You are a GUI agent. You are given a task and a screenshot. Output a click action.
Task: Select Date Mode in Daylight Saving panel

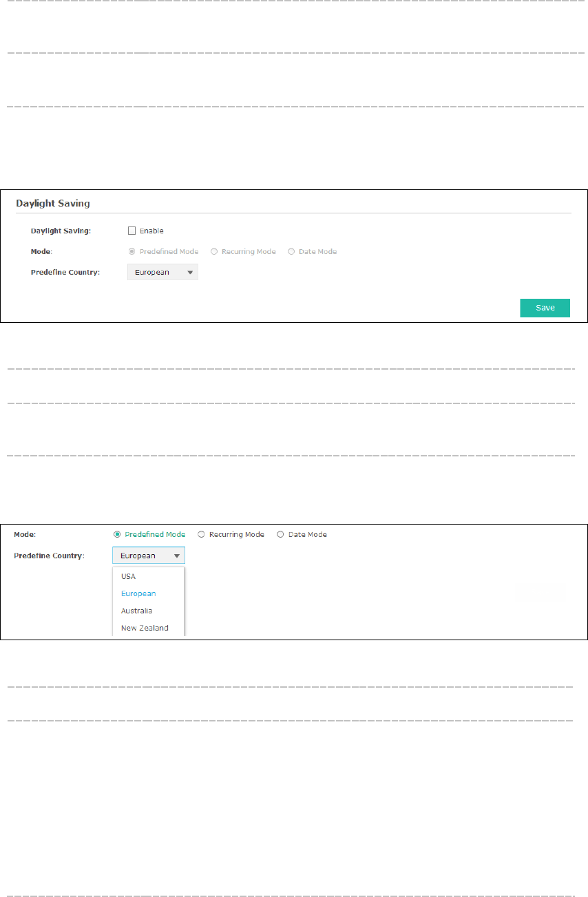click(x=291, y=251)
